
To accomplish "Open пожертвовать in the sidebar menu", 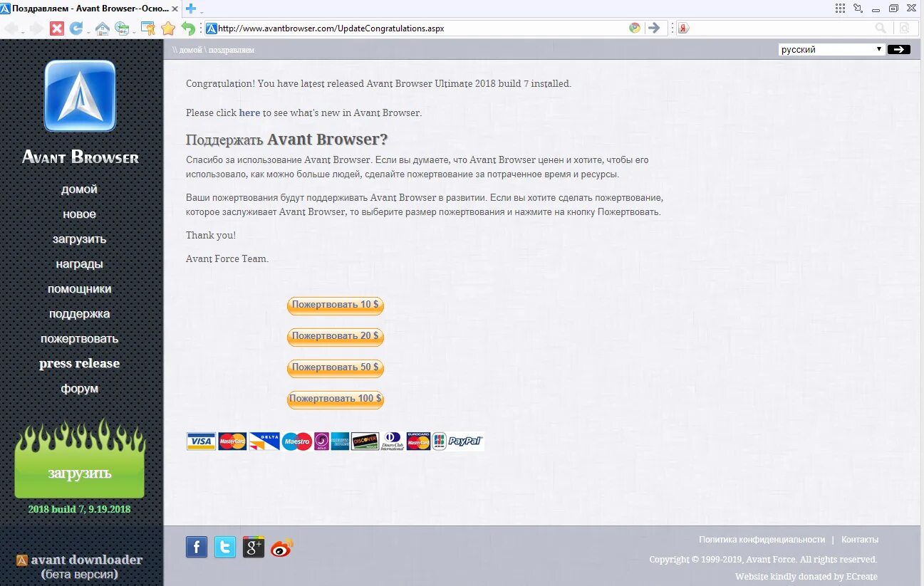I will (x=79, y=339).
